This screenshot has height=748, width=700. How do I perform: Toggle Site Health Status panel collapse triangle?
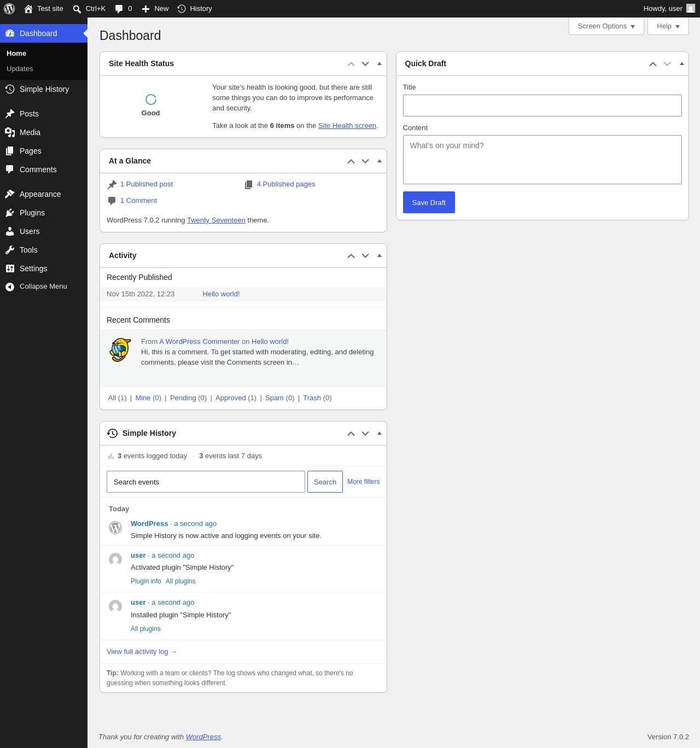click(x=380, y=63)
